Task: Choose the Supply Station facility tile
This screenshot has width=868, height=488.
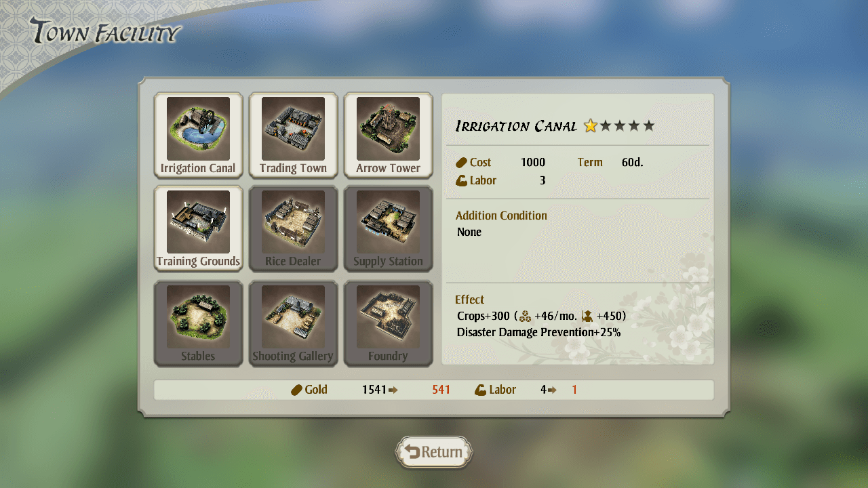Action: pos(388,228)
